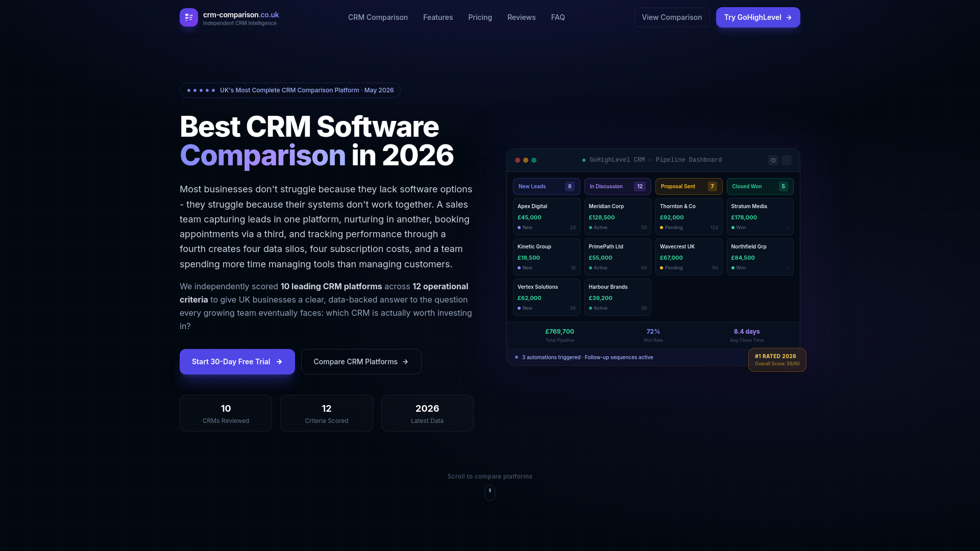Open the Vertex Solutions deal card

click(x=546, y=297)
